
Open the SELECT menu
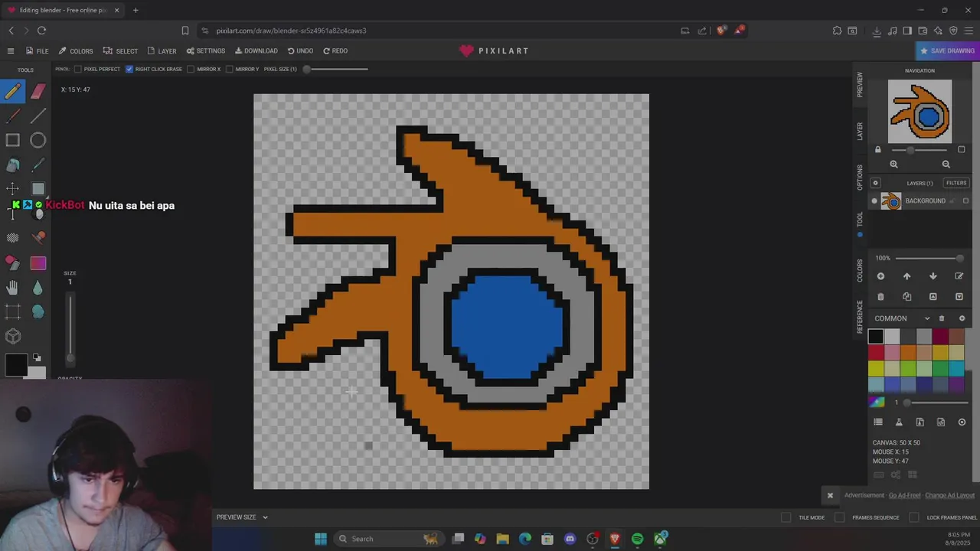(x=120, y=51)
